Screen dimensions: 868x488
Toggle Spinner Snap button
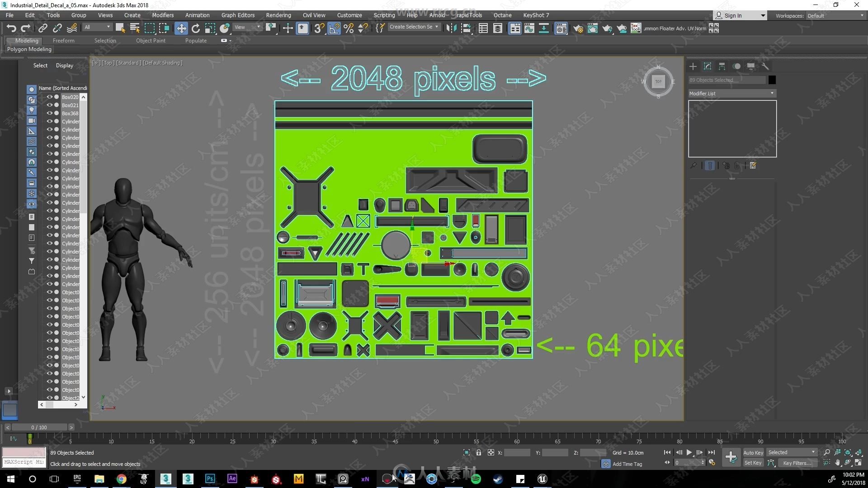363,28
